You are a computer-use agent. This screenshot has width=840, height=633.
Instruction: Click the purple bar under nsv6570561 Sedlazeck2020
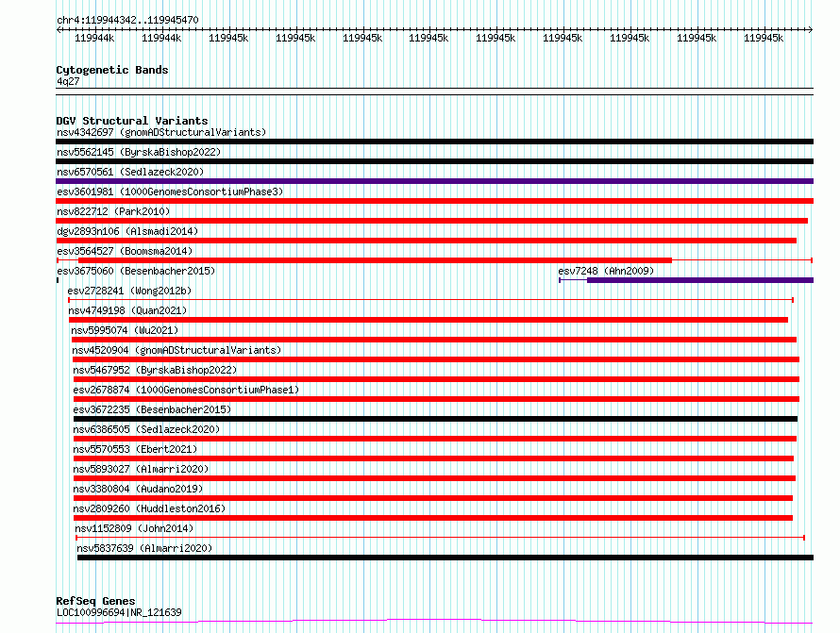pyautogui.click(x=434, y=181)
